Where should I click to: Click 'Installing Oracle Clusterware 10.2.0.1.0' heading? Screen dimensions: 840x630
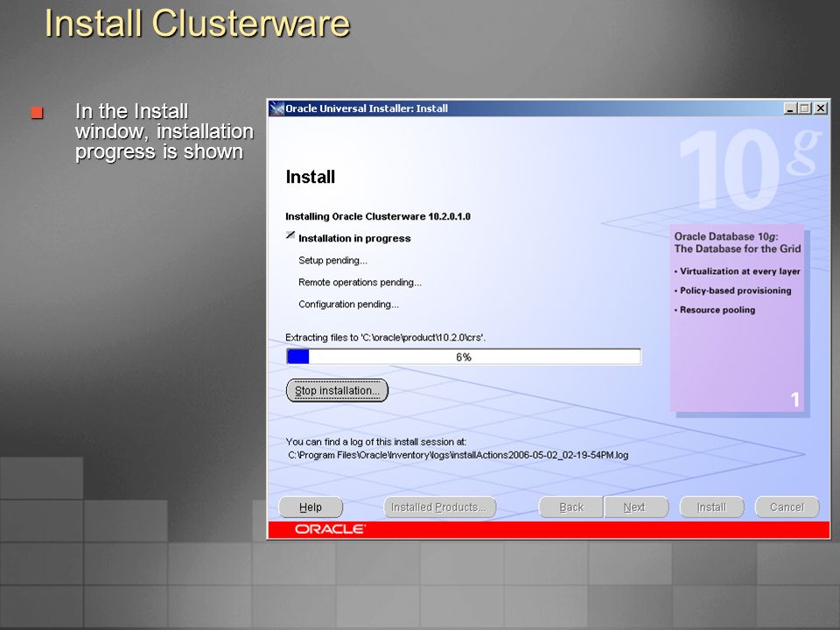378,216
